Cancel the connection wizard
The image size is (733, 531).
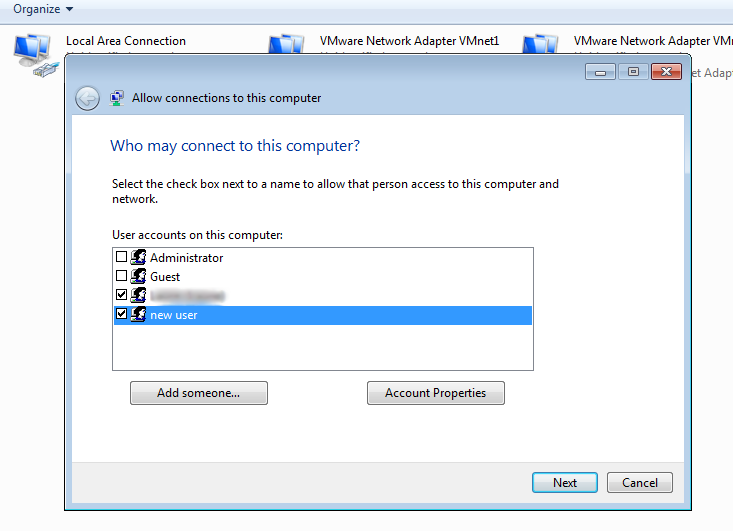640,483
